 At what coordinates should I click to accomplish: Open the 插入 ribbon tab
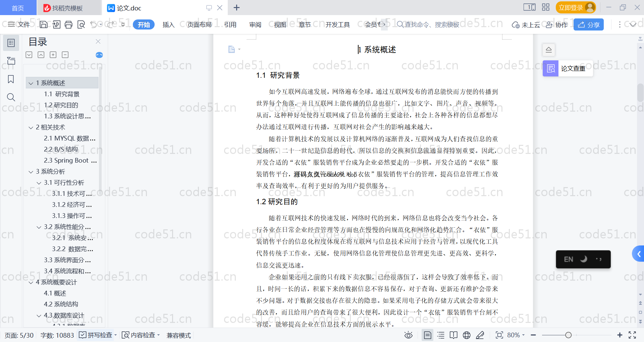point(168,24)
